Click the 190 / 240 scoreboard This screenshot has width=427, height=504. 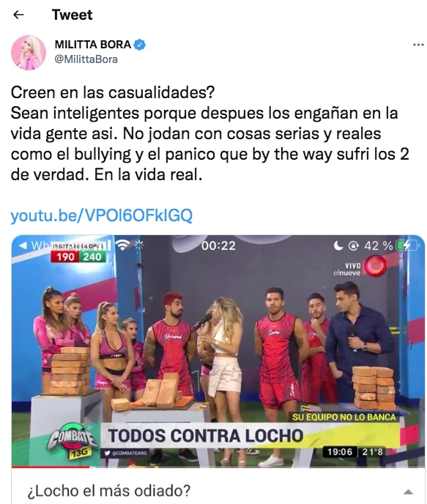coord(78,256)
